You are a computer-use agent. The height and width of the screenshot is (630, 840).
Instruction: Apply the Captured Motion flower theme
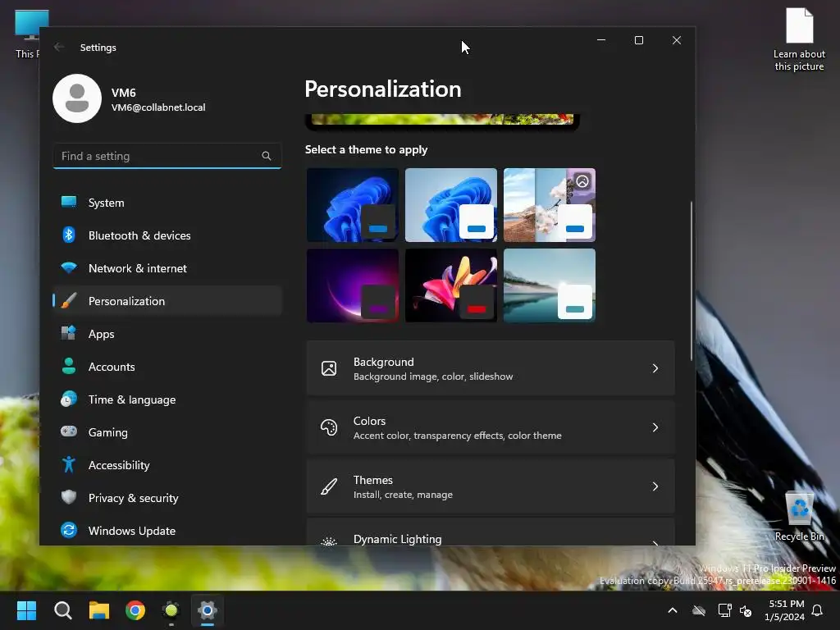point(451,285)
